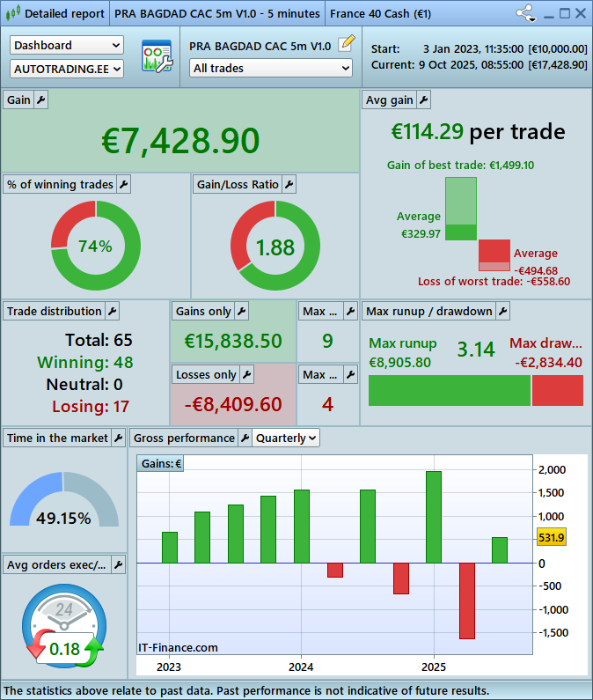
Task: Click the Gross performance wrench icon
Action: click(244, 438)
